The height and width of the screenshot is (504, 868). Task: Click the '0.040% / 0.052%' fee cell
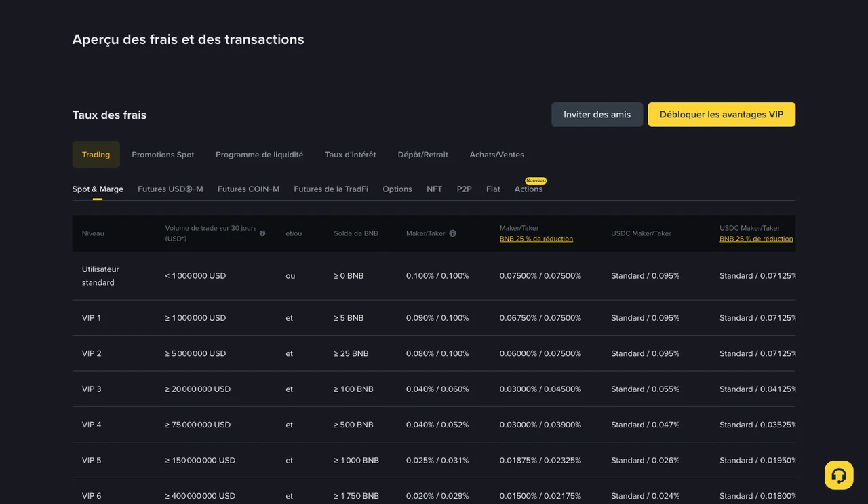pyautogui.click(x=437, y=425)
